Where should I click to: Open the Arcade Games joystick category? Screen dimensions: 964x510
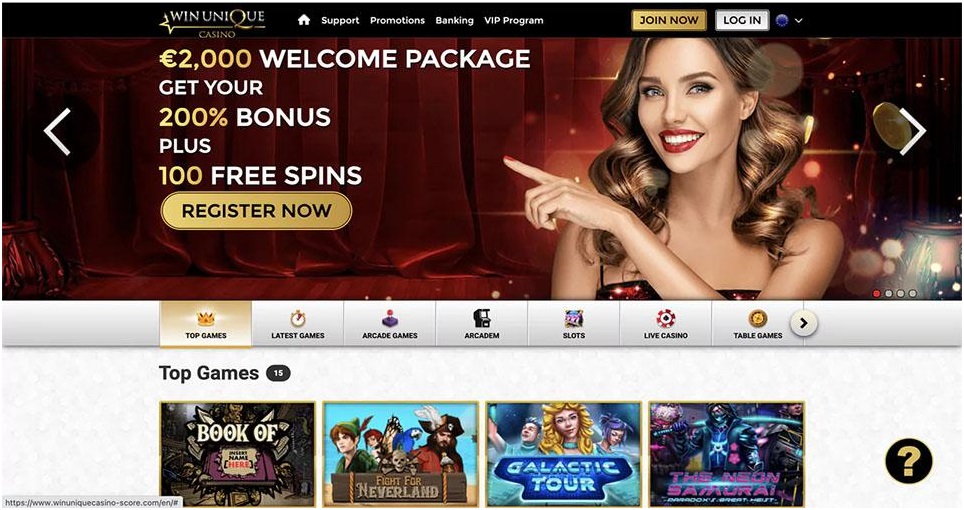coord(390,324)
